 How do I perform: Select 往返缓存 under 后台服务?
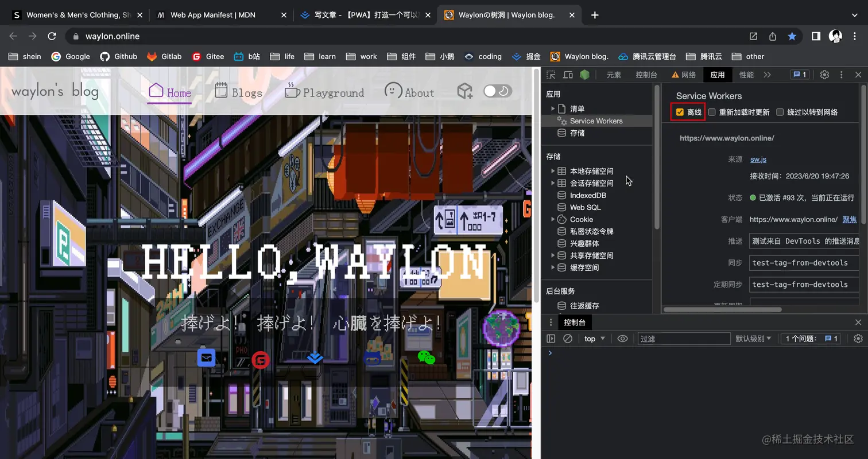pyautogui.click(x=584, y=306)
